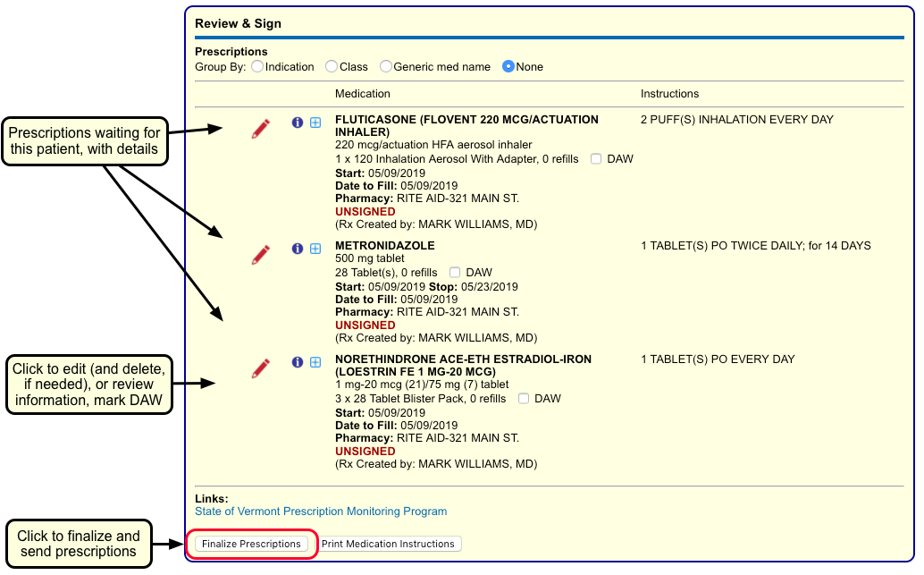Group prescriptions by Indication
Screen dimensions: 924x575
pyautogui.click(x=257, y=67)
